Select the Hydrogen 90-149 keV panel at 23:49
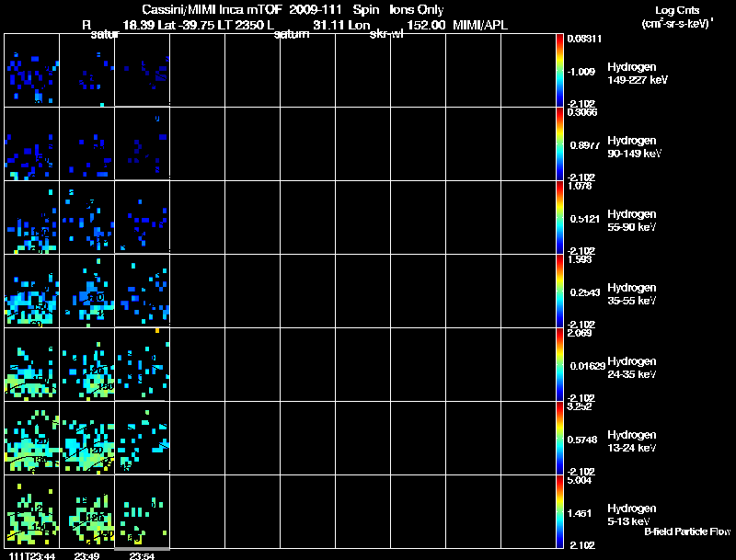The height and width of the screenshot is (560, 736). [86, 144]
